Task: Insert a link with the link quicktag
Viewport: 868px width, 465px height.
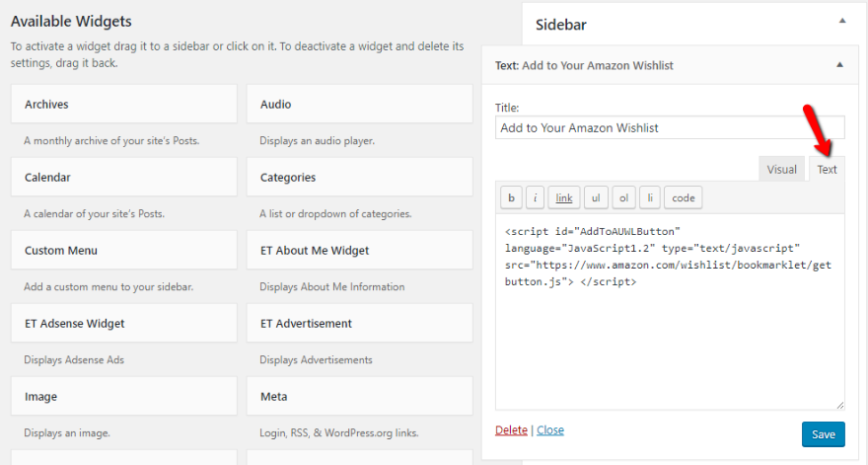Action: point(563,198)
